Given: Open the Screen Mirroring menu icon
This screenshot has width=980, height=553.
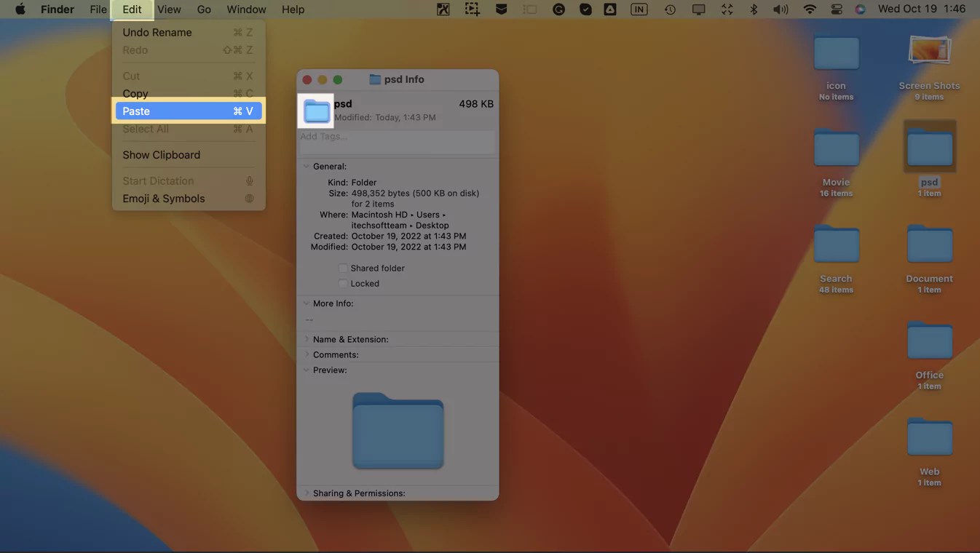Looking at the screenshot, I should pos(698,9).
